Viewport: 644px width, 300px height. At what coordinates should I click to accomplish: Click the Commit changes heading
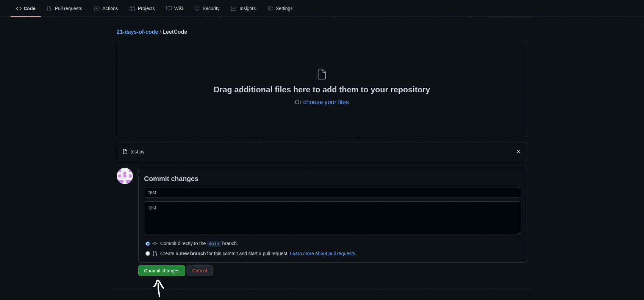(x=171, y=179)
